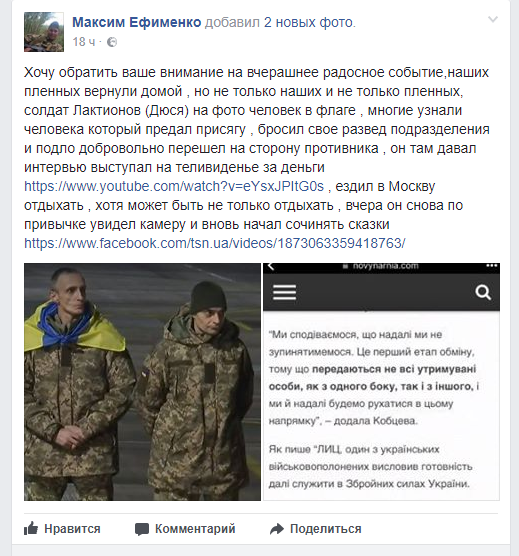Click the three-dots icon in article screenshot

(x=491, y=266)
